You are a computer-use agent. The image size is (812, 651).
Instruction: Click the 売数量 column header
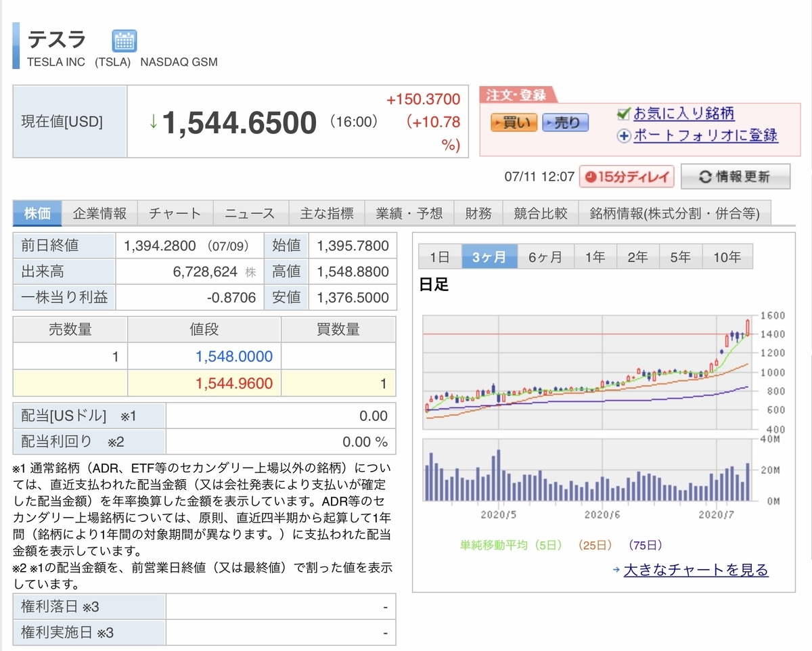70,330
